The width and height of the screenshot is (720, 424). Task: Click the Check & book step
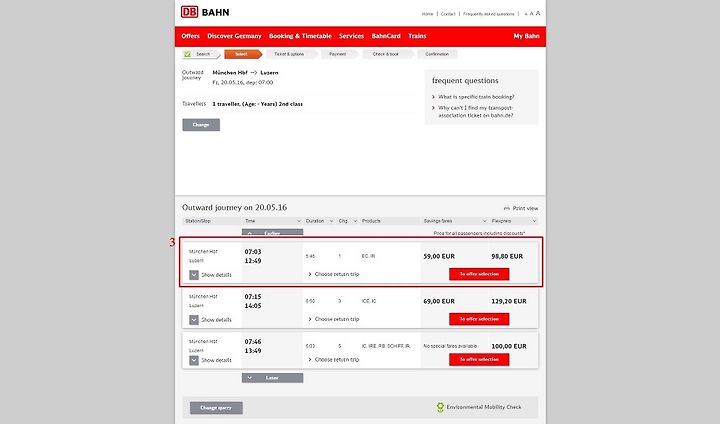coord(386,54)
